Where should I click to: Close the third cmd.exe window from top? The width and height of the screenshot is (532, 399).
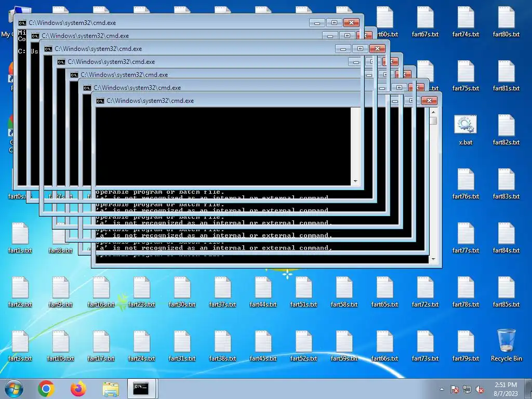[x=377, y=48]
